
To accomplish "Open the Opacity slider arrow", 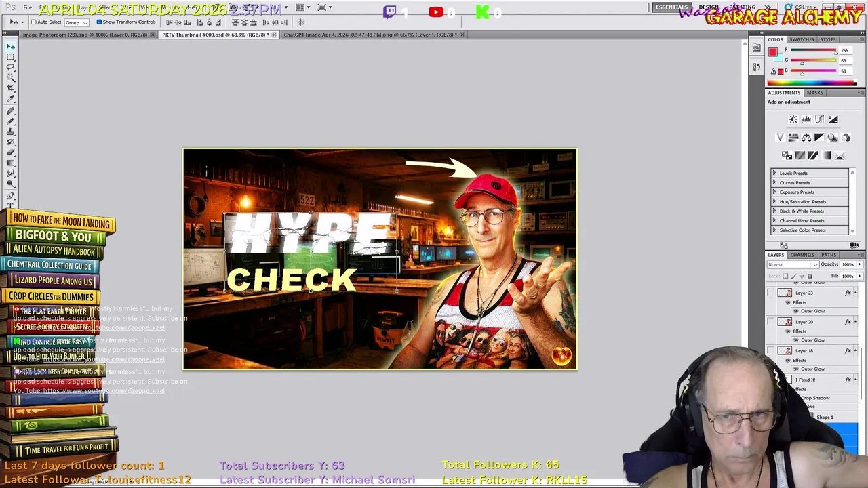I will [x=860, y=264].
